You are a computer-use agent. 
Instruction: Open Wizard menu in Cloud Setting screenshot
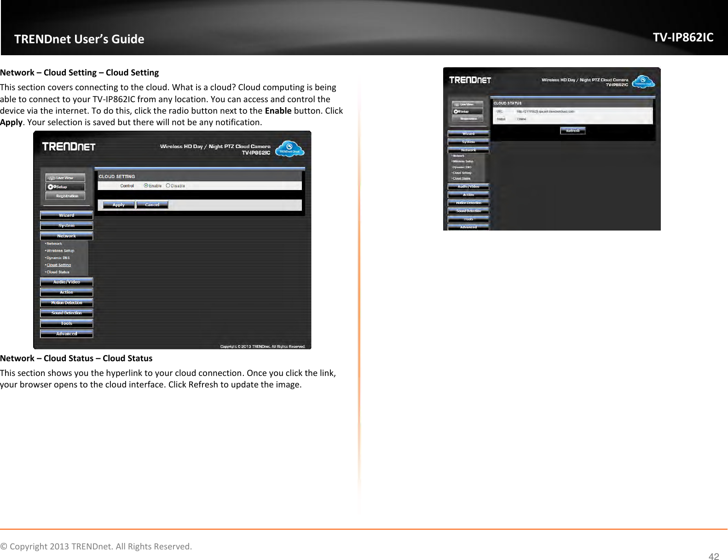click(x=67, y=215)
